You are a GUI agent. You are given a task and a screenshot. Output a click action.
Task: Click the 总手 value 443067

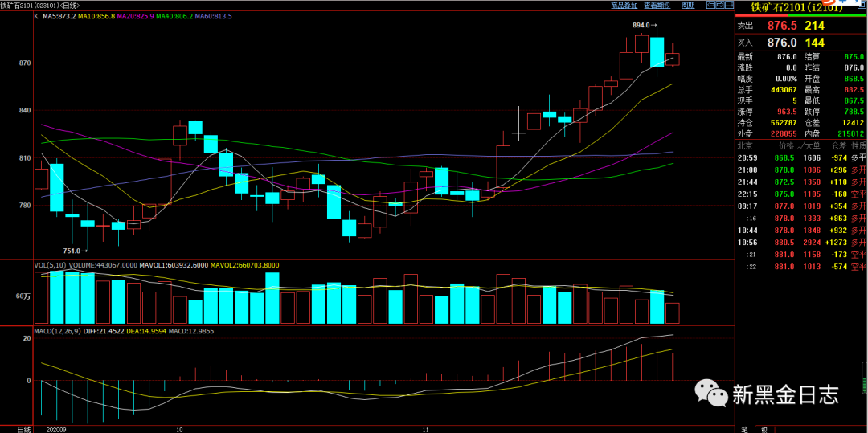pyautogui.click(x=784, y=90)
